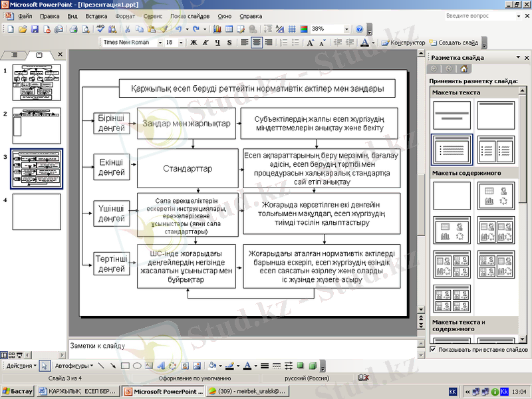Open the Times New Roman font dropdown

(160, 43)
